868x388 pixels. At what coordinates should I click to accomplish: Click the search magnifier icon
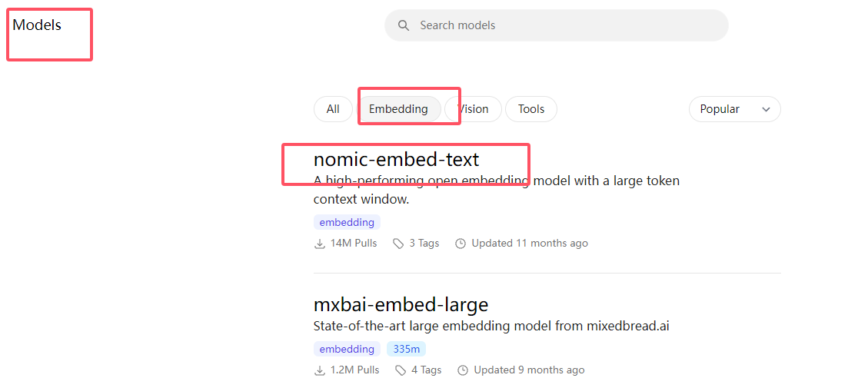point(404,25)
